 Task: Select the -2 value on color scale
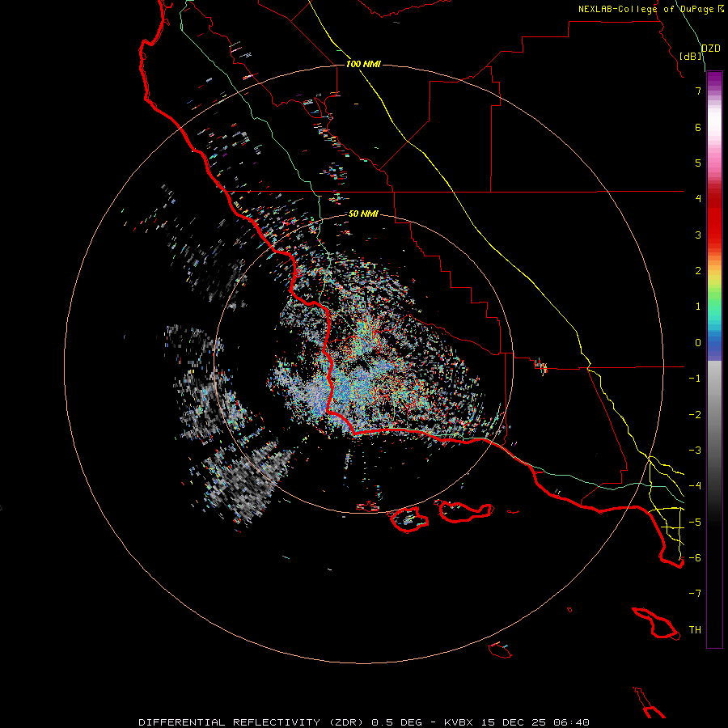coord(695,414)
